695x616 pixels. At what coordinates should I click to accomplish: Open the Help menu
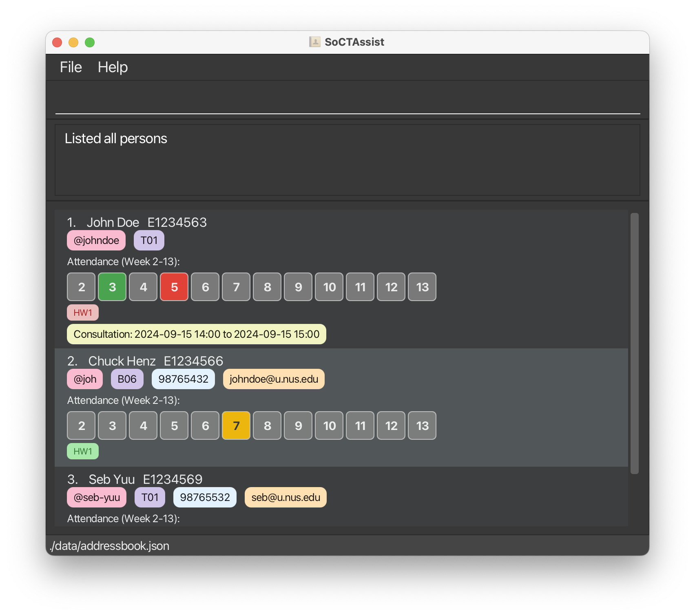(113, 67)
